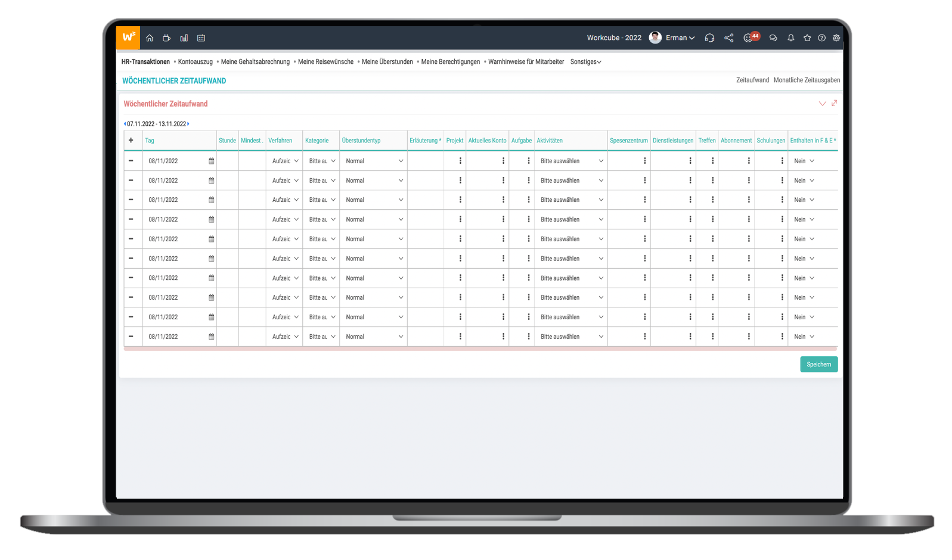
Task: Open the date picker icon in first row
Action: click(211, 161)
